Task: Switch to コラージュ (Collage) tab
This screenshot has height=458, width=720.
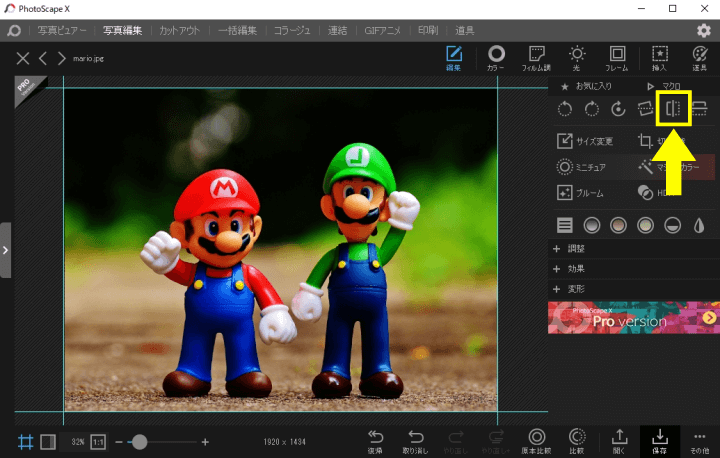Action: pos(292,31)
